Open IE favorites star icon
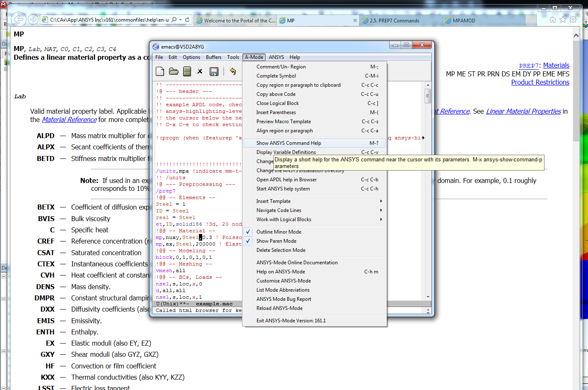 click(x=563, y=19)
